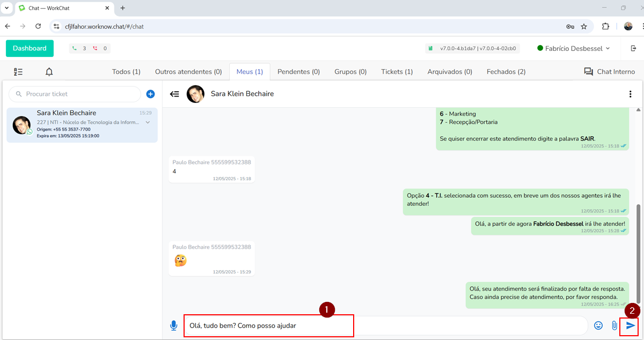
Task: Open the notifications bell
Action: [x=49, y=72]
